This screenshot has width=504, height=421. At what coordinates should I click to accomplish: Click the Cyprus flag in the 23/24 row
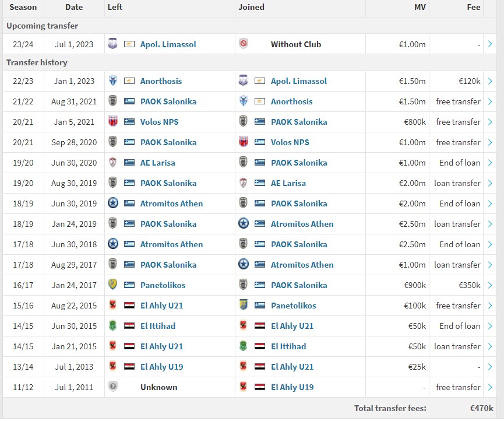click(x=129, y=44)
